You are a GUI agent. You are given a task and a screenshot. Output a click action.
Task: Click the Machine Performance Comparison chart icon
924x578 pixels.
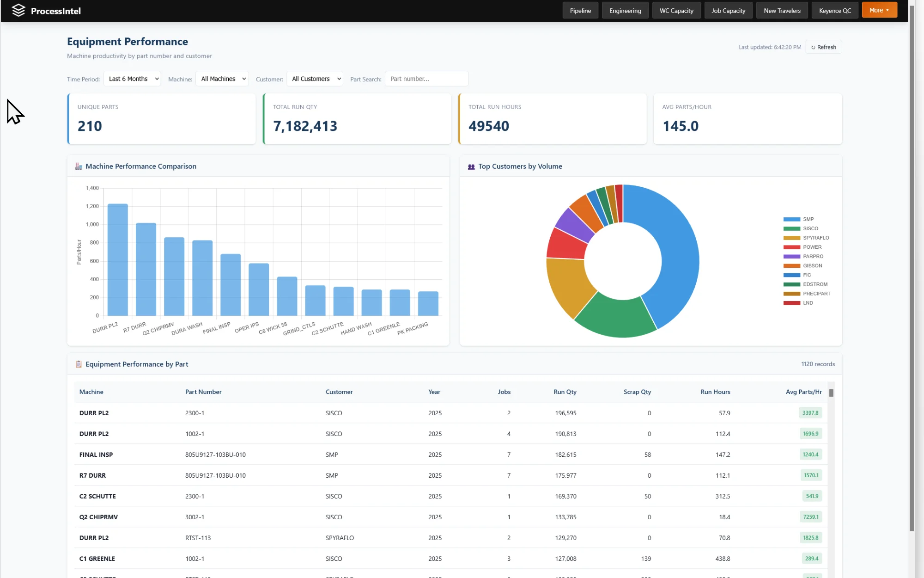[79, 166]
